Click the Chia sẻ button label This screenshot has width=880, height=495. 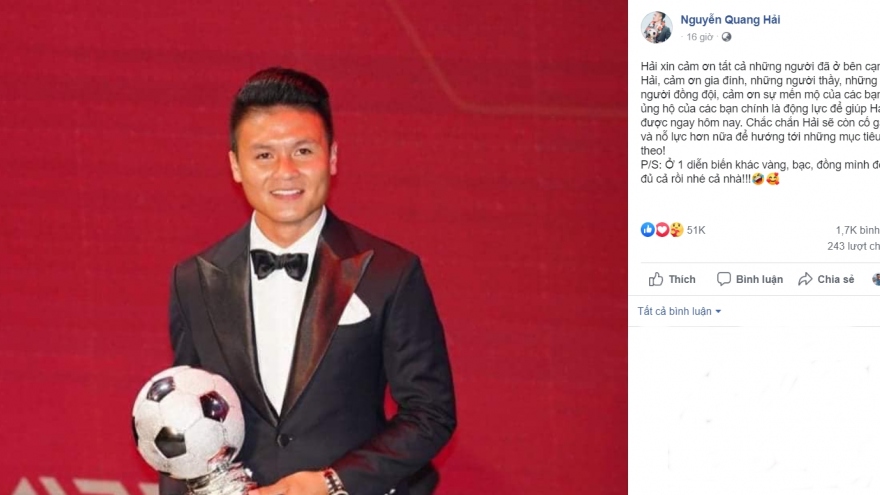click(836, 279)
